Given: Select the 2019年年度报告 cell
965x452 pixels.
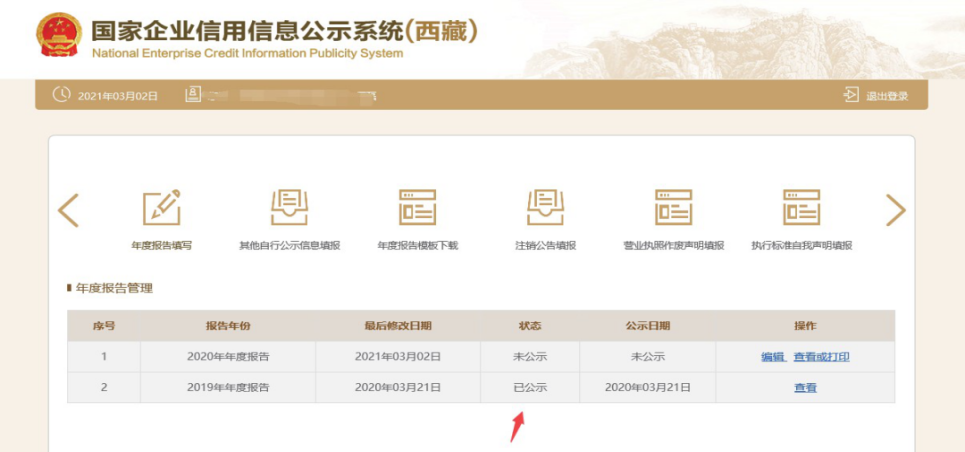Looking at the screenshot, I should click(x=228, y=387).
